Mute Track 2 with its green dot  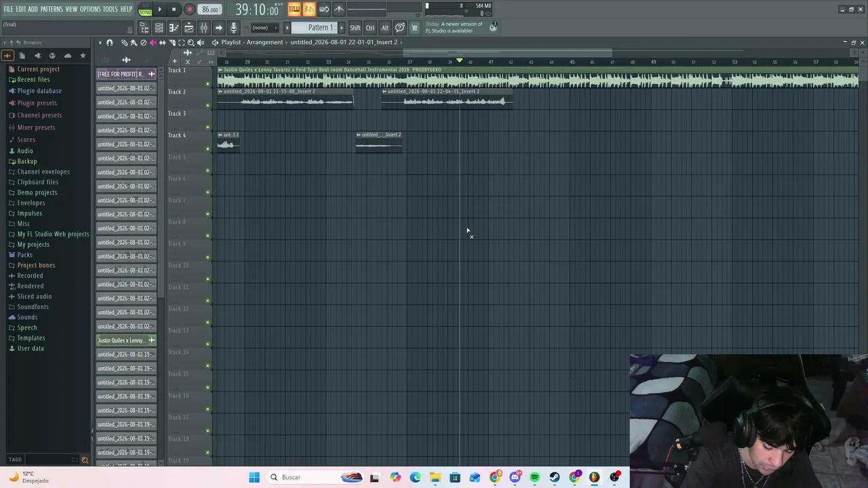208,106
